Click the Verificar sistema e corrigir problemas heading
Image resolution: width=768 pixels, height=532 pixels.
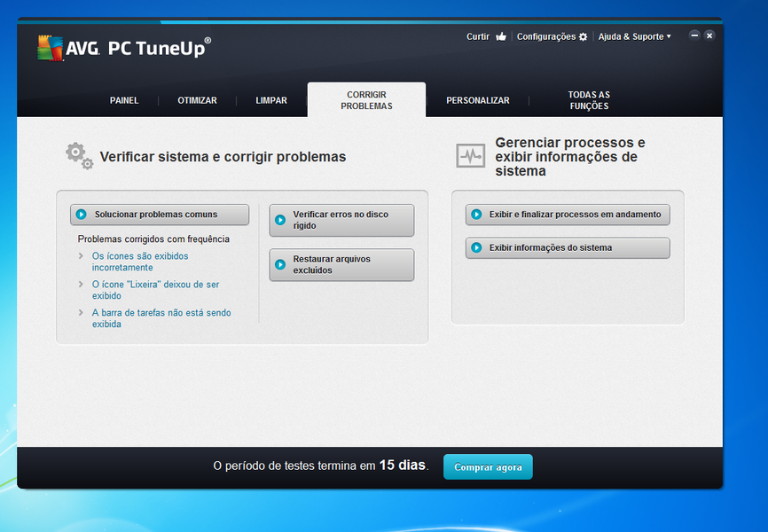223,157
